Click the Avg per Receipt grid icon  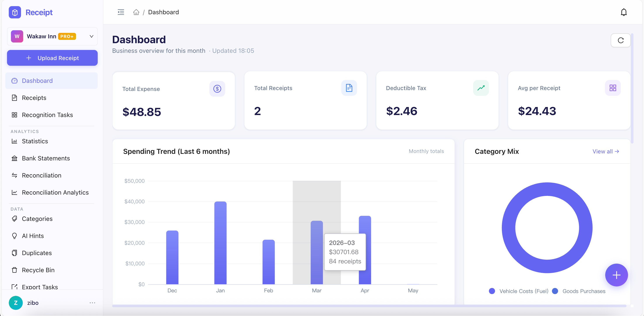(x=612, y=88)
